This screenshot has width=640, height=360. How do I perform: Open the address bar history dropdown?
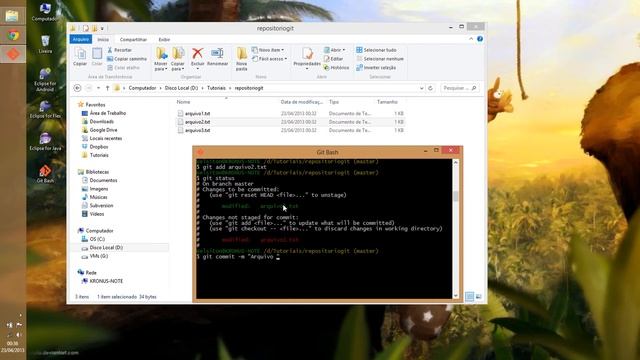[x=422, y=88]
